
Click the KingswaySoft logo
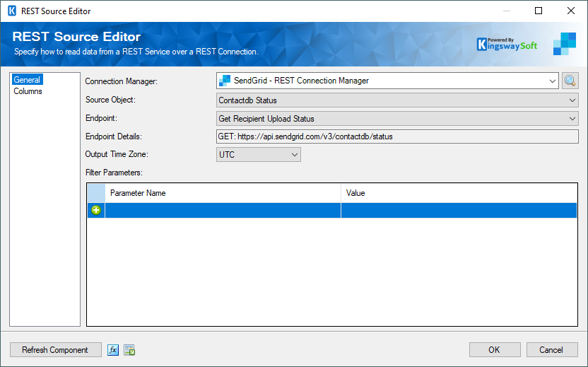point(507,45)
